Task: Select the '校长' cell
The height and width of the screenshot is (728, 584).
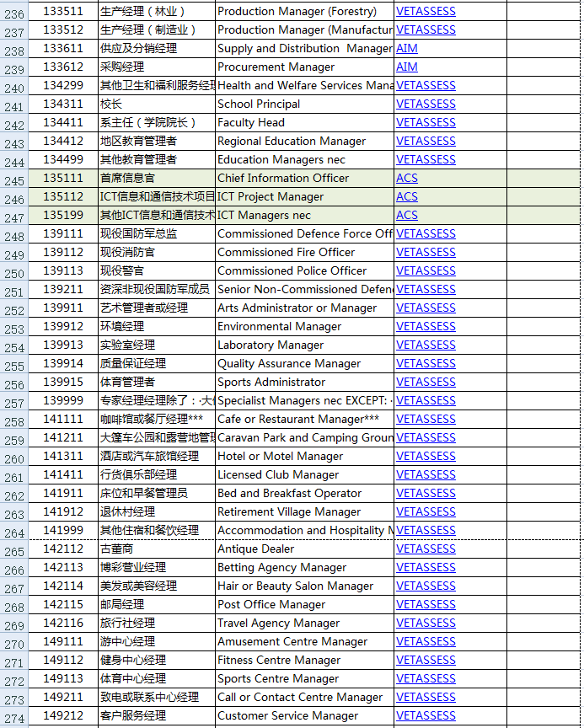Action: 157,104
